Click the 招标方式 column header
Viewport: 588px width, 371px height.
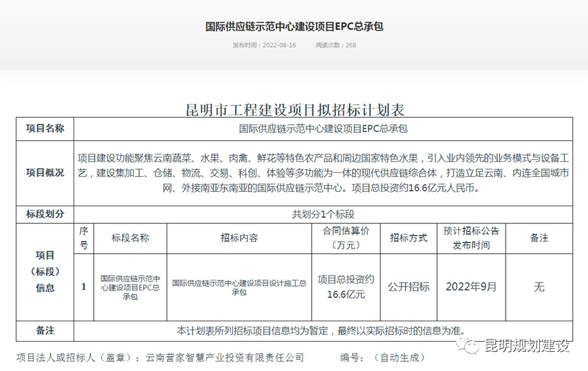coord(408,238)
